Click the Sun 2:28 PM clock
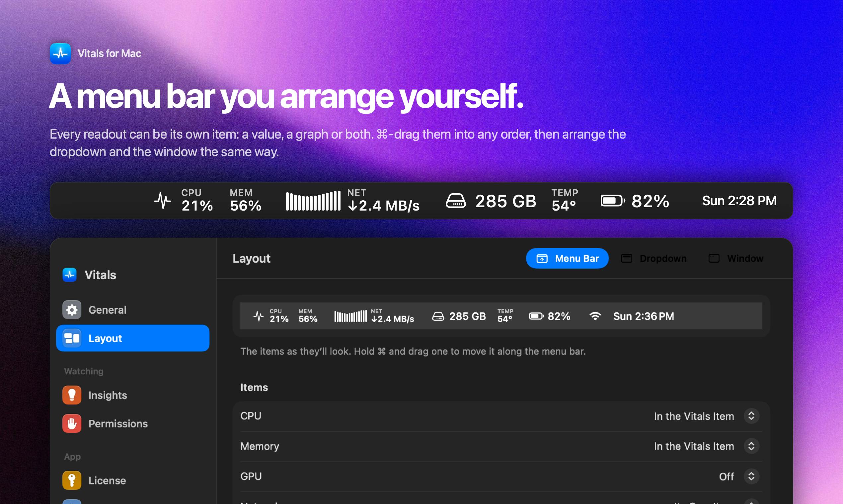 pos(739,201)
